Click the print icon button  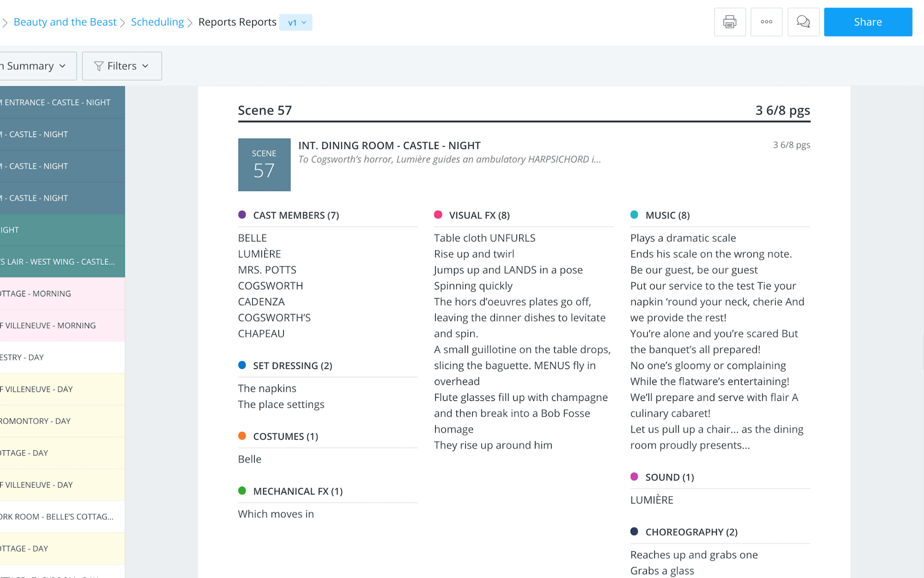click(729, 22)
